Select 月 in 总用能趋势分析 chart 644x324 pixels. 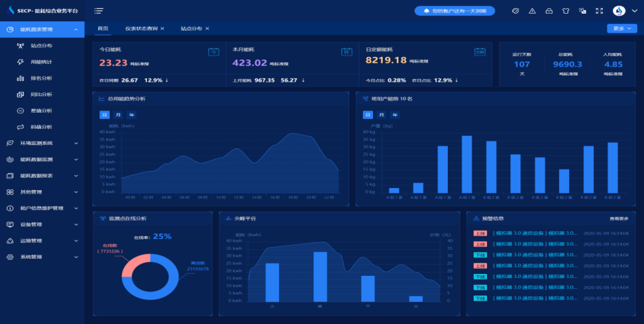(118, 115)
